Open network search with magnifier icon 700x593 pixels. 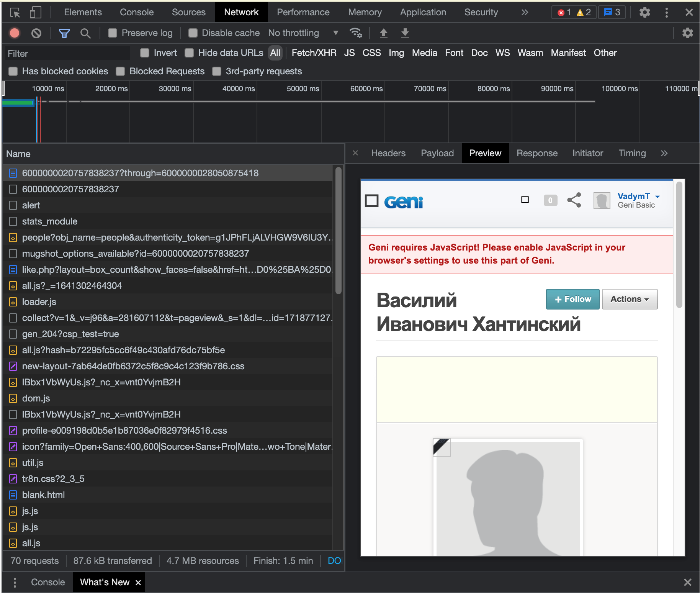(x=85, y=33)
